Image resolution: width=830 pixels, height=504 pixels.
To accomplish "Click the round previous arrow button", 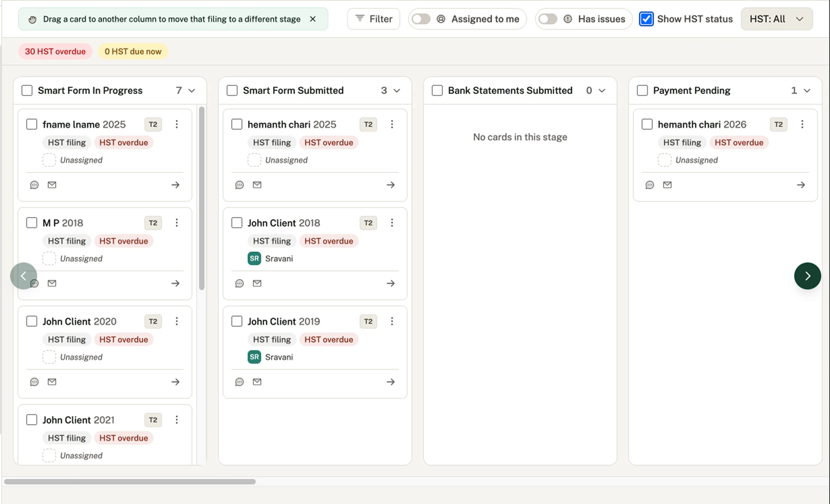I will tap(24, 276).
